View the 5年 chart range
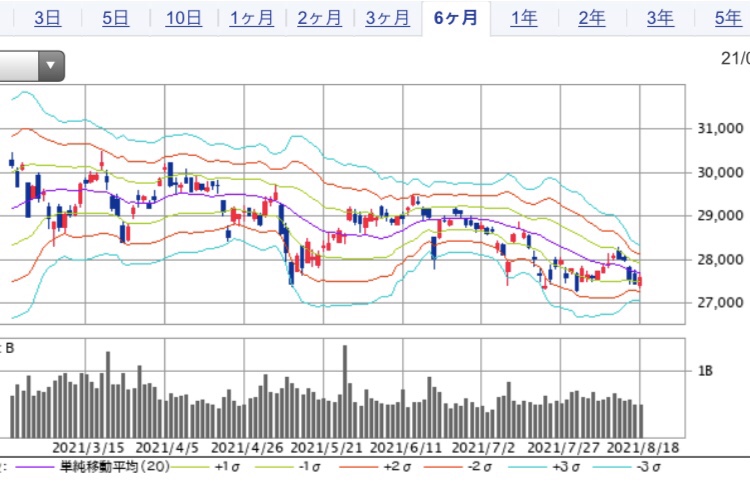The width and height of the screenshot is (750, 488). pos(728,18)
